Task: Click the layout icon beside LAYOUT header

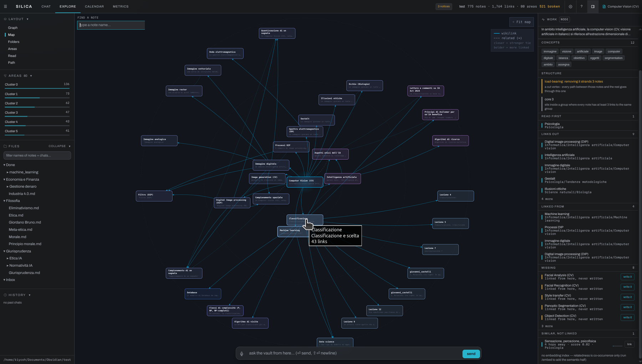Action: pyautogui.click(x=5, y=19)
